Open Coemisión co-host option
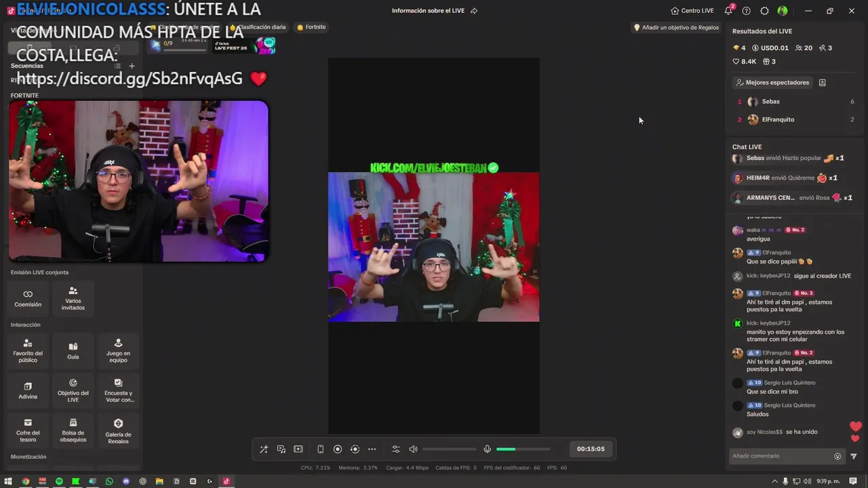Image resolution: width=868 pixels, height=488 pixels. pyautogui.click(x=28, y=298)
